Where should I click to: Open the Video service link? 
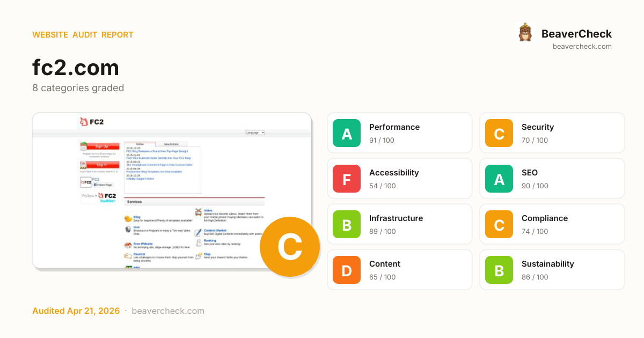[x=208, y=210]
